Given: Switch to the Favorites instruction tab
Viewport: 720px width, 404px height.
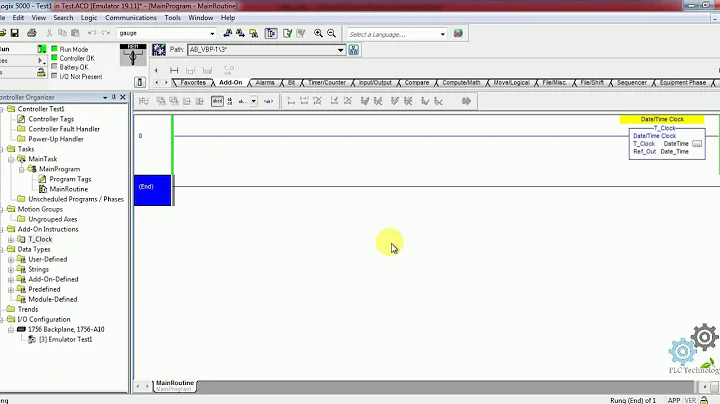Looking at the screenshot, I should [x=193, y=83].
